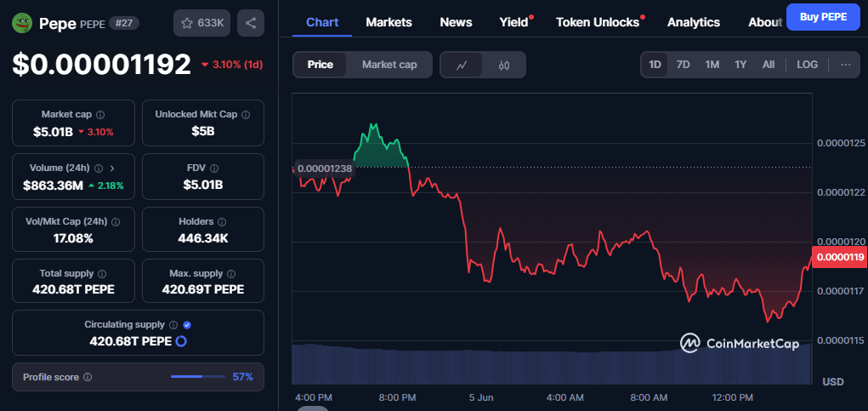The width and height of the screenshot is (868, 411).
Task: Set chart range to 1Y
Action: point(740,65)
